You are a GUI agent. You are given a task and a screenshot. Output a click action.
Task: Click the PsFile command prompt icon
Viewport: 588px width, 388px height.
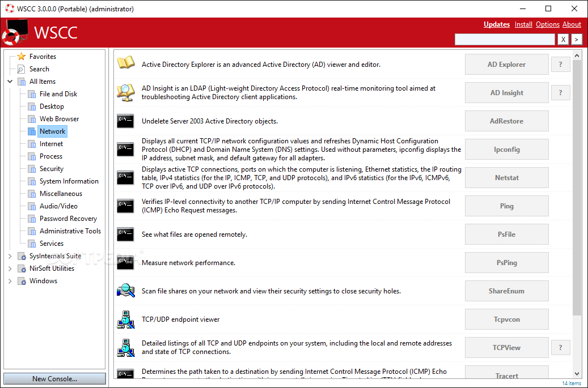pyautogui.click(x=125, y=234)
